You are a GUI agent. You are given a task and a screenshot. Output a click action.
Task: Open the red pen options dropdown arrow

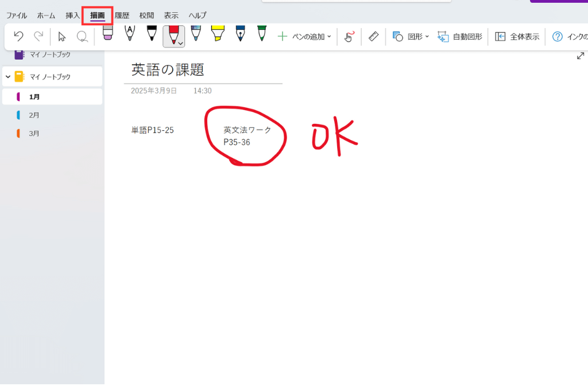pyautogui.click(x=180, y=43)
